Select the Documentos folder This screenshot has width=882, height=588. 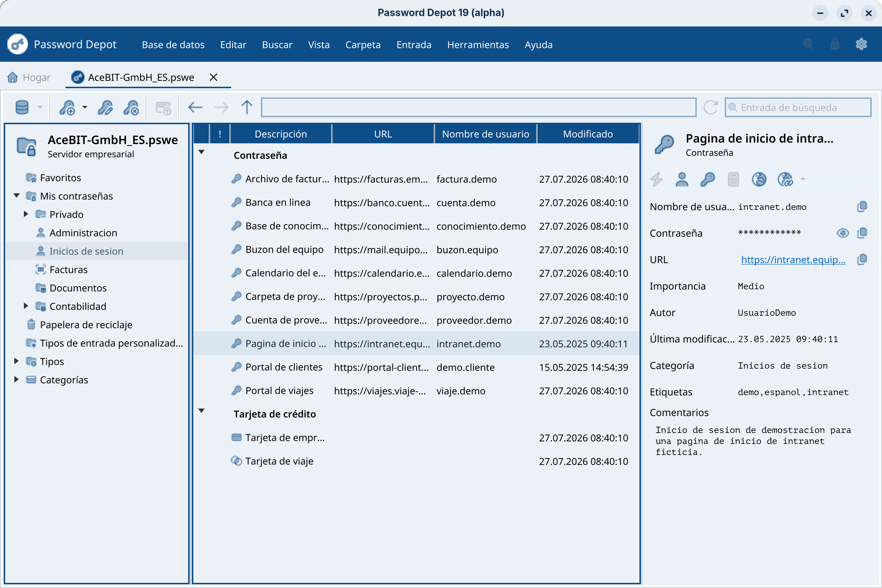78,288
